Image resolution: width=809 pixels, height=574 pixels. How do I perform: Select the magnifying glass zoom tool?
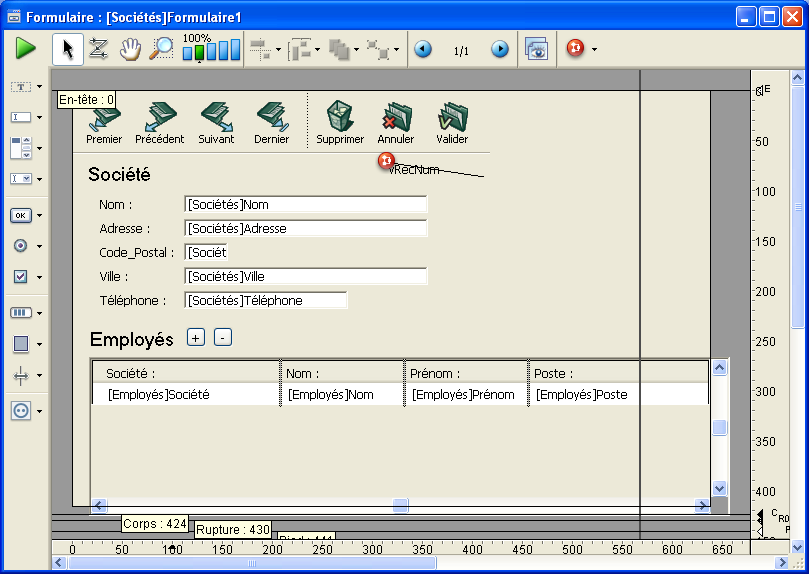[x=161, y=49]
